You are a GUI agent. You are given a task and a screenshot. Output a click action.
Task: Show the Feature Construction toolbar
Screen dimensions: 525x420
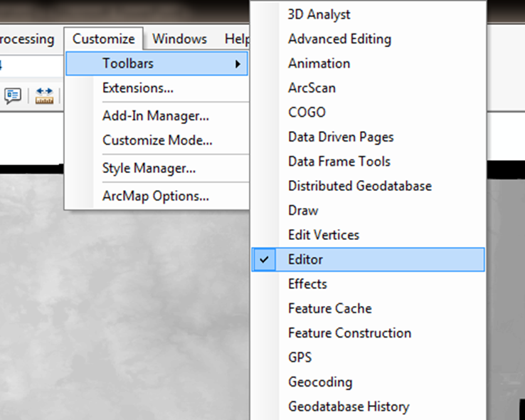[x=368, y=333]
